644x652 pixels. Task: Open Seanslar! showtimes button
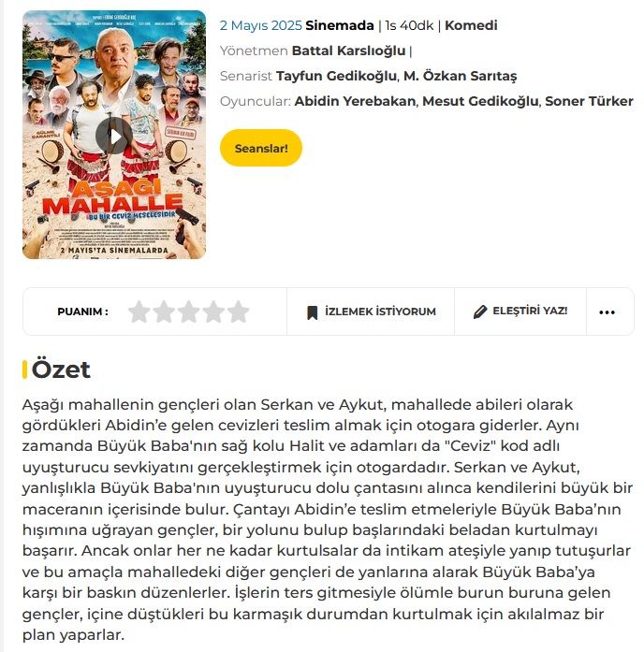click(261, 148)
